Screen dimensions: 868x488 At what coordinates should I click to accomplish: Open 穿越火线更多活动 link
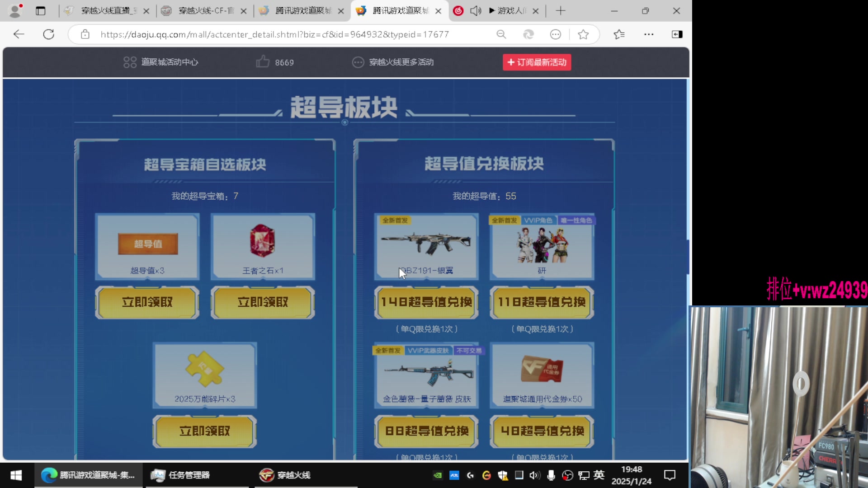pos(393,62)
